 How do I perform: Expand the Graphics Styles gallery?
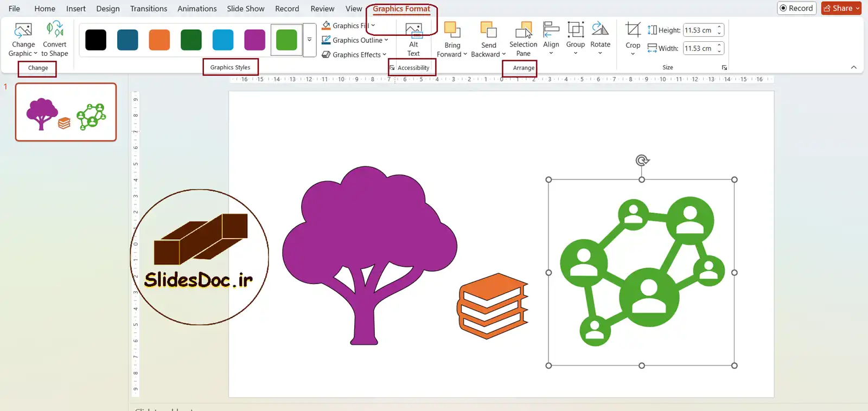coord(309,40)
